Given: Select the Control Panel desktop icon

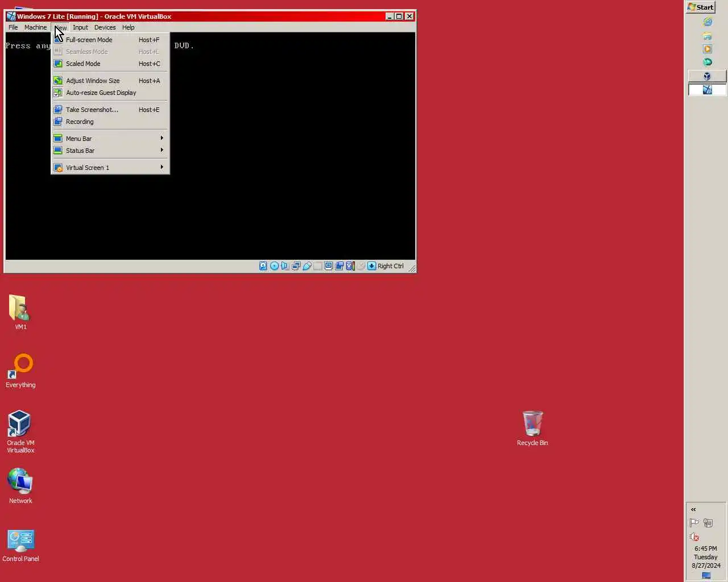Looking at the screenshot, I should pyautogui.click(x=20, y=545).
